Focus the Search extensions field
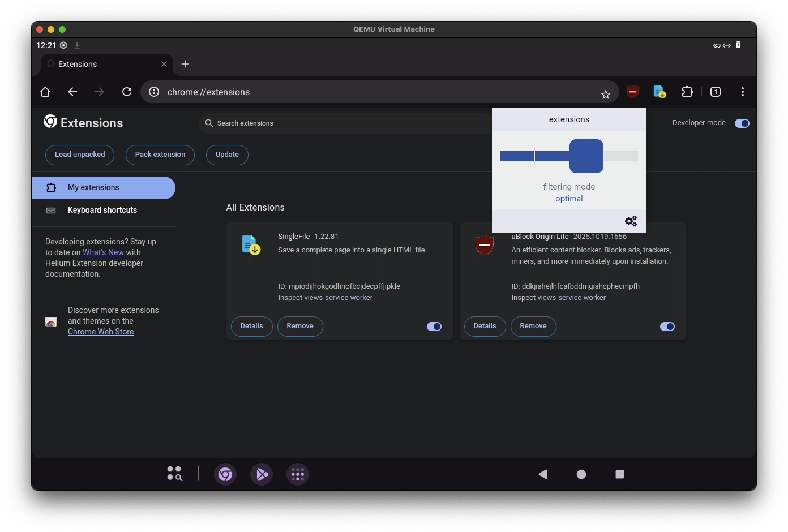 click(340, 123)
